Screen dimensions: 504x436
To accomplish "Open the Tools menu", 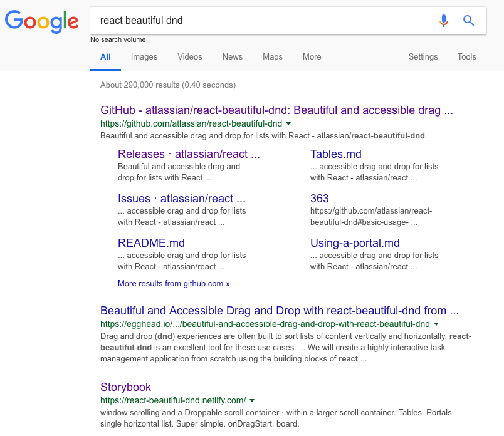I will click(466, 57).
